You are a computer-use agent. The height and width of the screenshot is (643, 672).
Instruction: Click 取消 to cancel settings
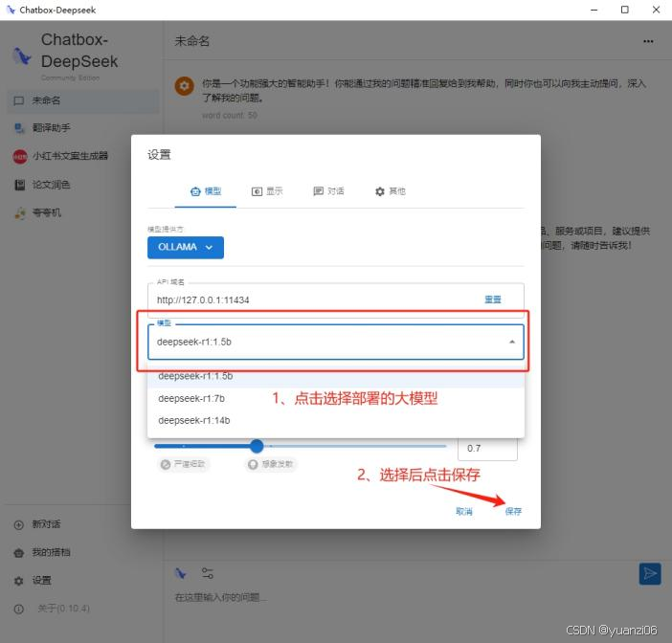[464, 512]
